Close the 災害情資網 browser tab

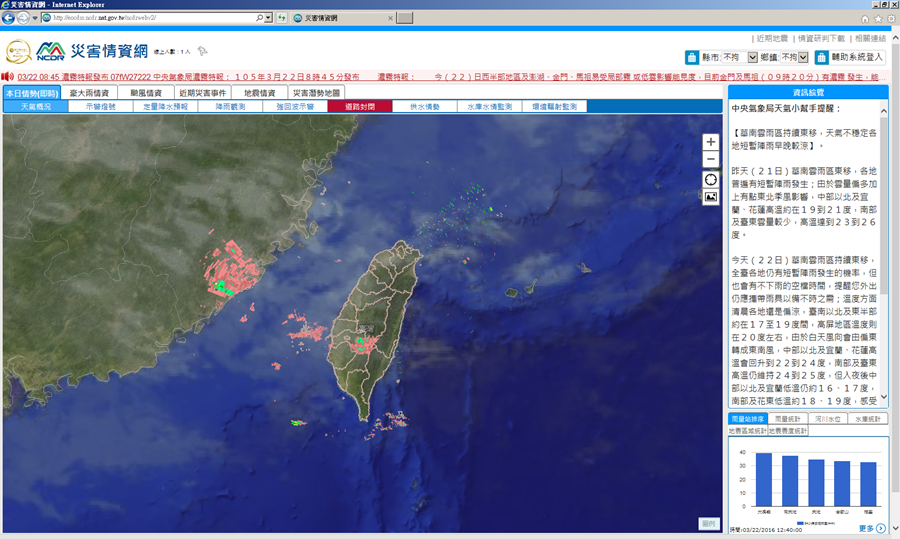pos(390,18)
